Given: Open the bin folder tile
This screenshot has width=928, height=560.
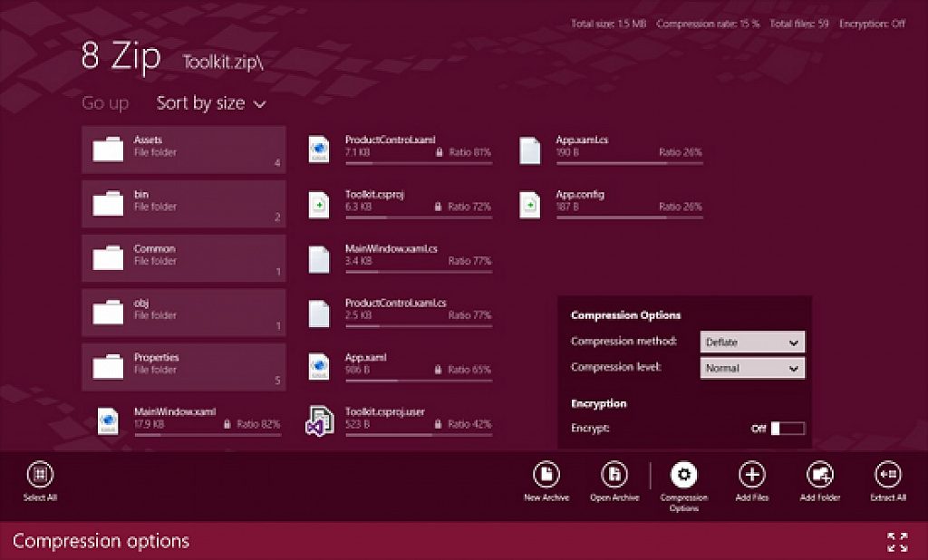Looking at the screenshot, I should [x=183, y=204].
